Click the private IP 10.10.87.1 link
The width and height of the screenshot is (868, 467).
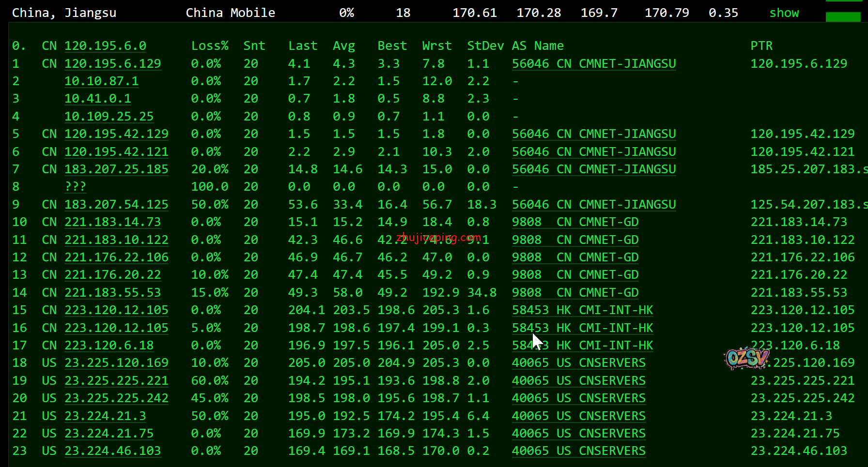pyautogui.click(x=101, y=81)
